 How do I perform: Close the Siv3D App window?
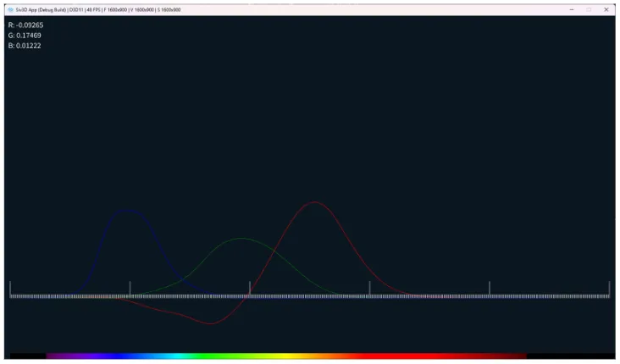tap(606, 9)
